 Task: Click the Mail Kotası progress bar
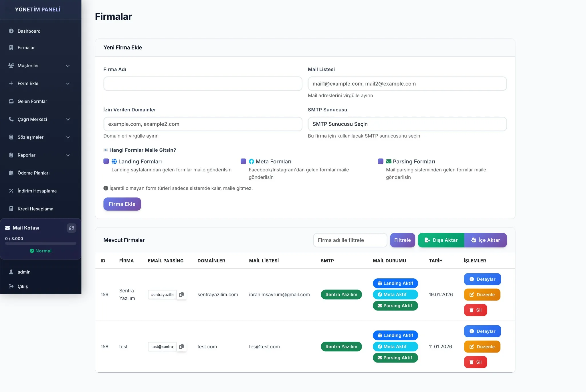41,243
